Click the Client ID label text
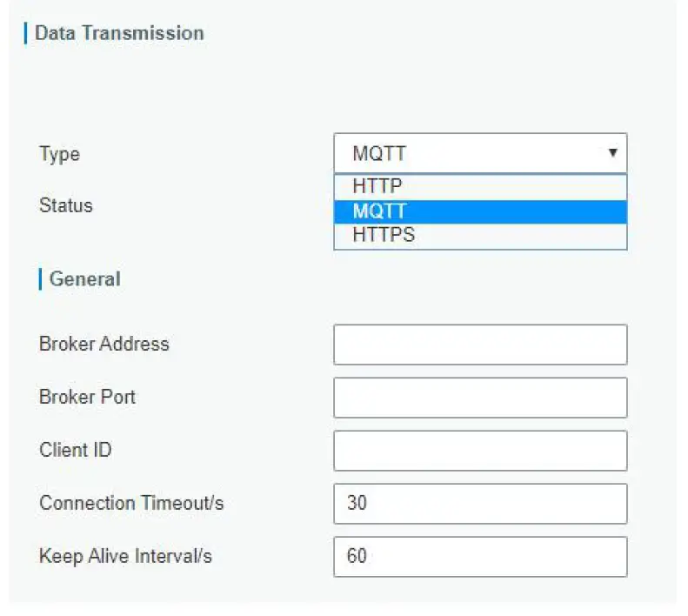This screenshot has height=616, width=688. (x=76, y=450)
